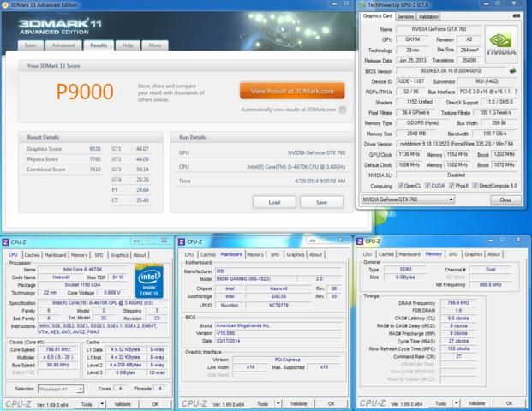
Task: Click the NB Frequency value in Memory window
Action: [x=491, y=284]
